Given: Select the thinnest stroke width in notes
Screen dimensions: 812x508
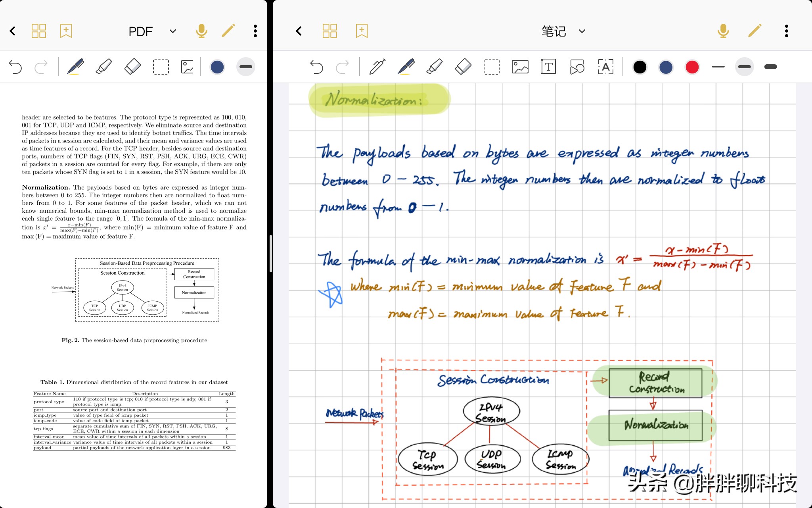Looking at the screenshot, I should pyautogui.click(x=718, y=67).
